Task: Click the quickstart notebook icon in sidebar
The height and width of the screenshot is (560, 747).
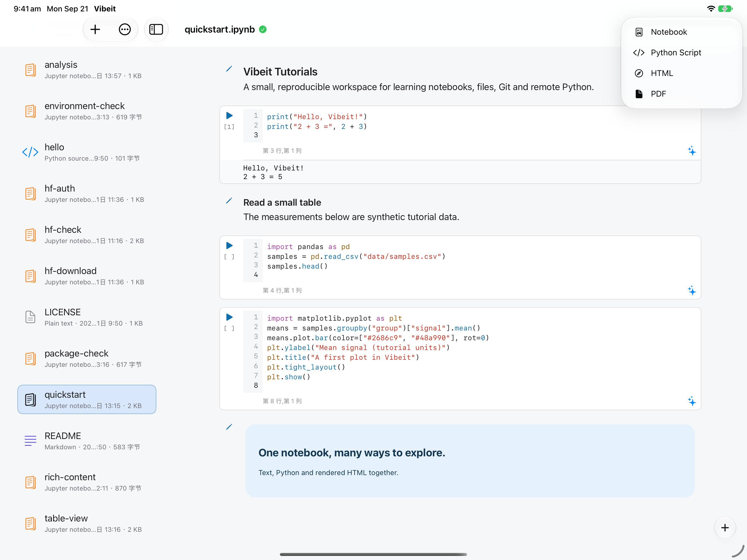Action: (x=30, y=400)
